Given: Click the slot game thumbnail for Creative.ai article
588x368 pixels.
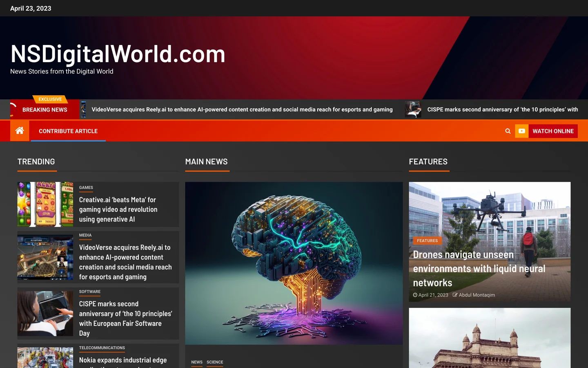Looking at the screenshot, I should pyautogui.click(x=45, y=204).
